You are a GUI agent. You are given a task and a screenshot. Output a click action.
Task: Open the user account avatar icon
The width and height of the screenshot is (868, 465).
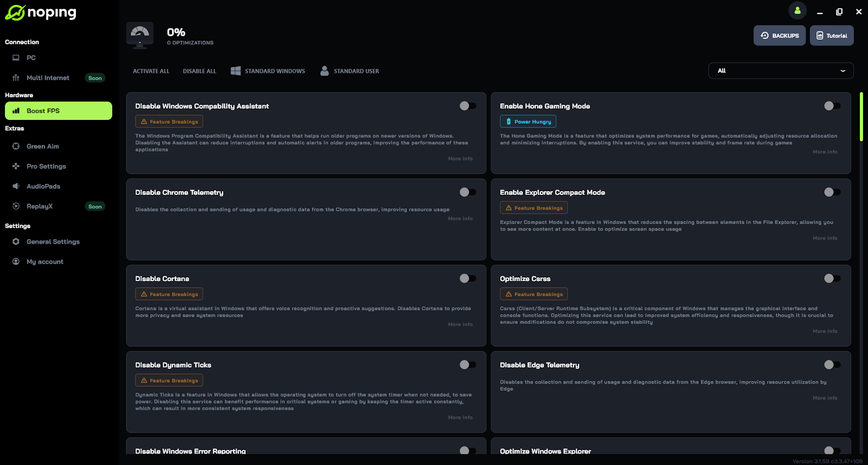[x=797, y=10]
